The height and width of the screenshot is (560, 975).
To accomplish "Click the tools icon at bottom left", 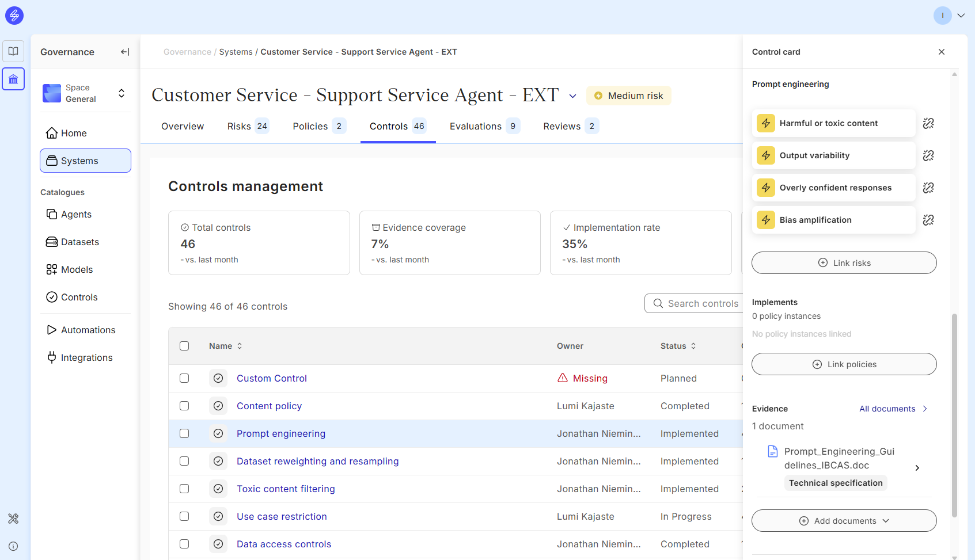I will (13, 519).
